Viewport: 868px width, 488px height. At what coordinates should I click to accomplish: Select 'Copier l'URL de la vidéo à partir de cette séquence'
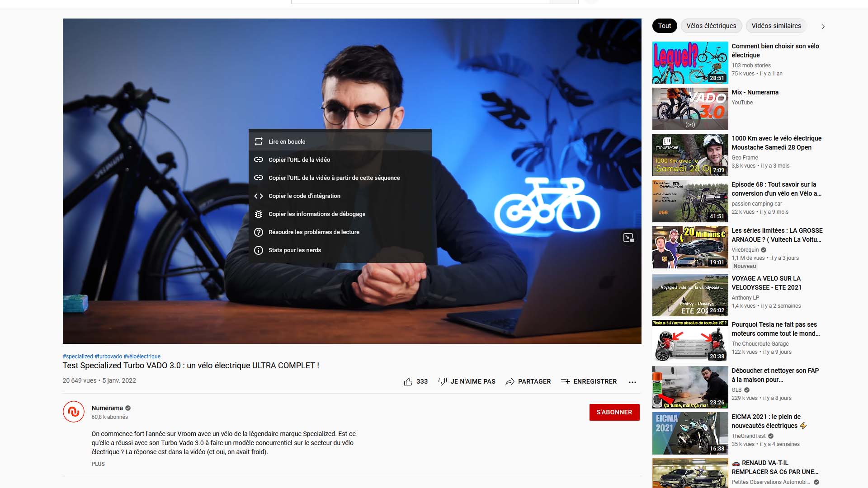340,178
